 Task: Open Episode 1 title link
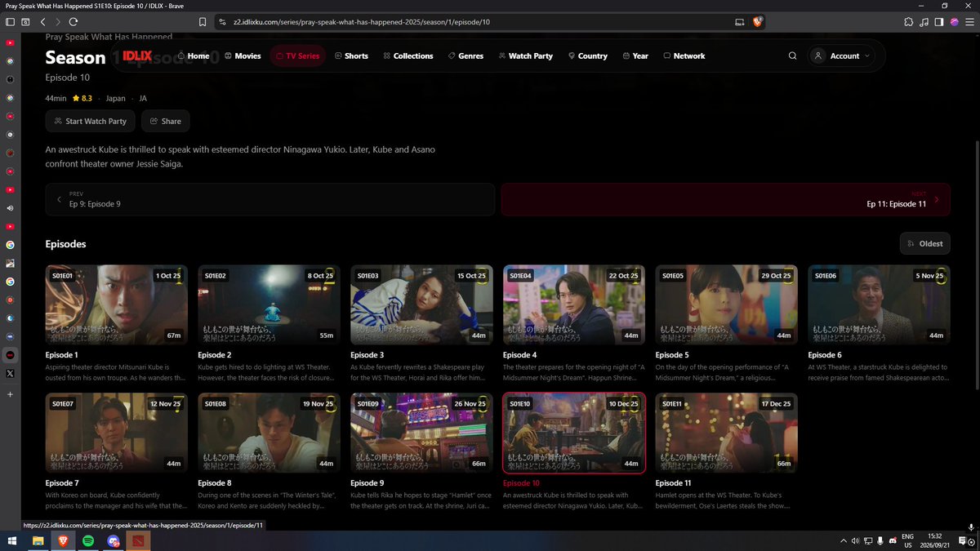click(x=62, y=355)
